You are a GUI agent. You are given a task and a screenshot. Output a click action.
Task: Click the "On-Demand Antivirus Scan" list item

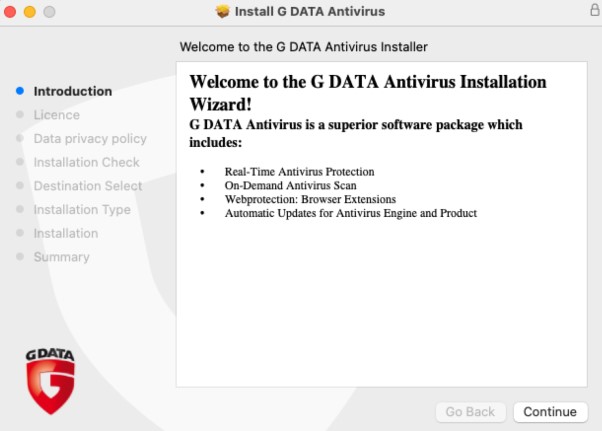pyautogui.click(x=291, y=185)
